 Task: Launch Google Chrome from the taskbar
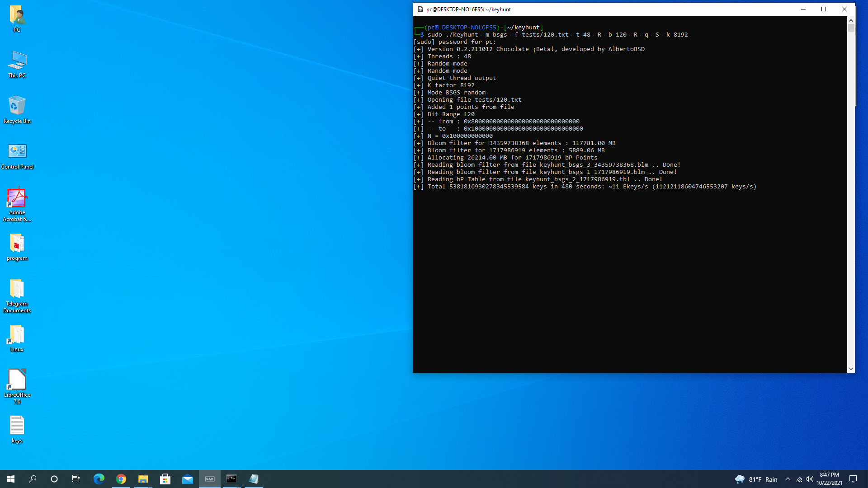[121, 479]
